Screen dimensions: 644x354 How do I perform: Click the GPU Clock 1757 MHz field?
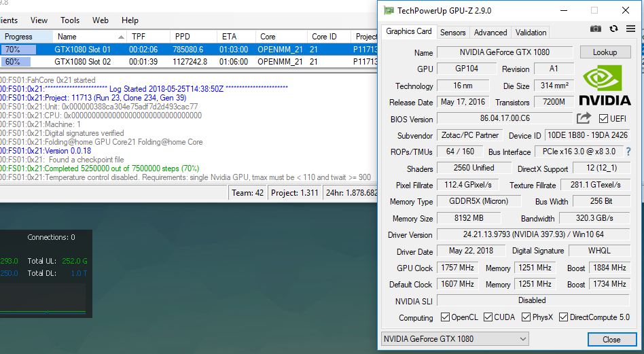click(x=457, y=268)
